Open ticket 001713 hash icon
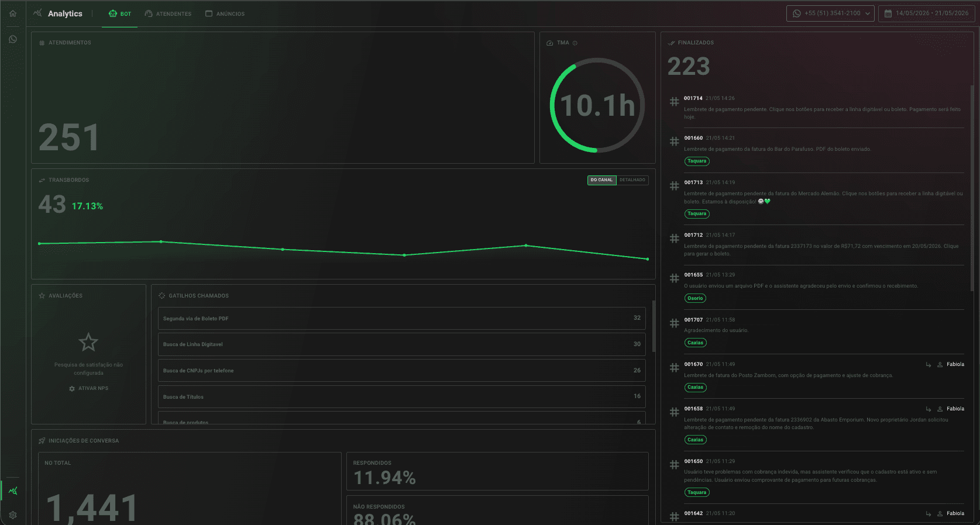 click(x=674, y=186)
